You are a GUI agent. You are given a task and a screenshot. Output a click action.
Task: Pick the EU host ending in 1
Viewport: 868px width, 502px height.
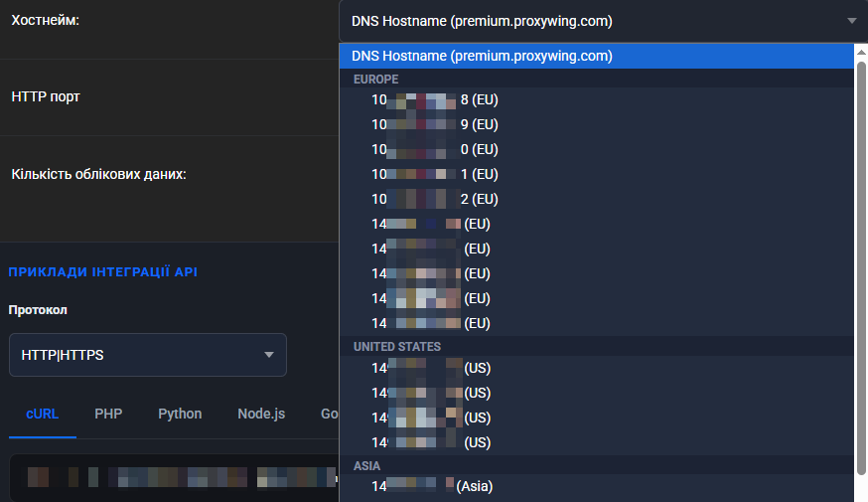point(596,175)
